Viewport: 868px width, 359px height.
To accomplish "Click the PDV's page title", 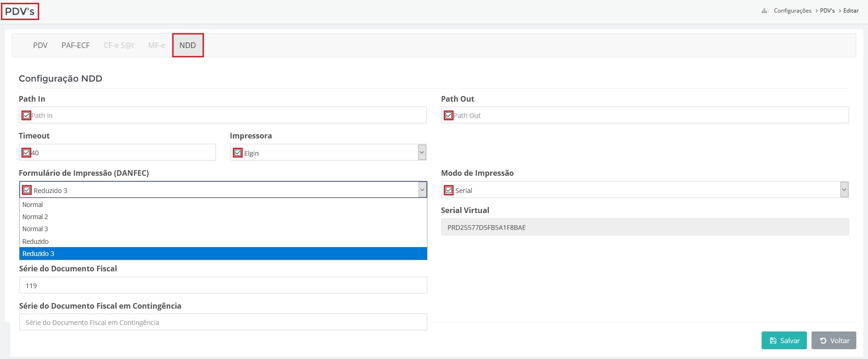I will (20, 11).
